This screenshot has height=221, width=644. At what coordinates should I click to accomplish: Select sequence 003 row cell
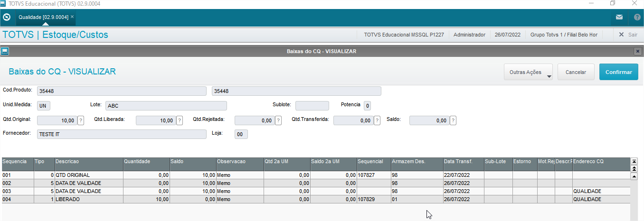[18, 191]
